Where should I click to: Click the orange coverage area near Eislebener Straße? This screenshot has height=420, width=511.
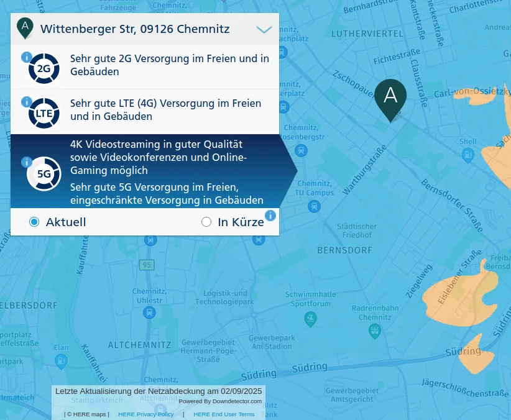point(459,295)
